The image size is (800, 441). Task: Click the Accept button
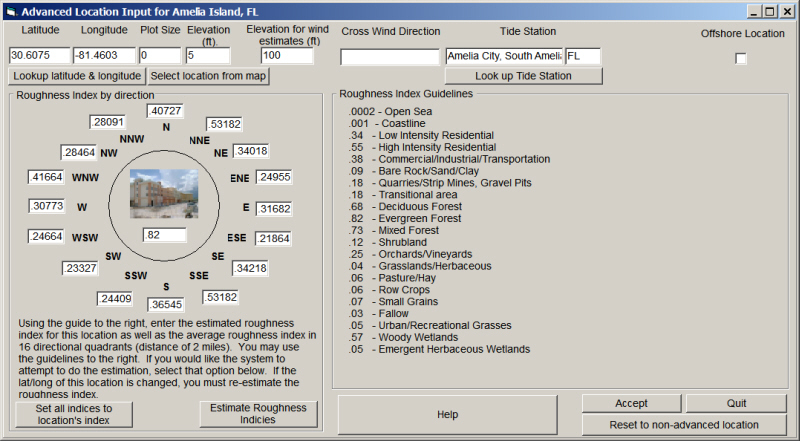click(x=631, y=403)
